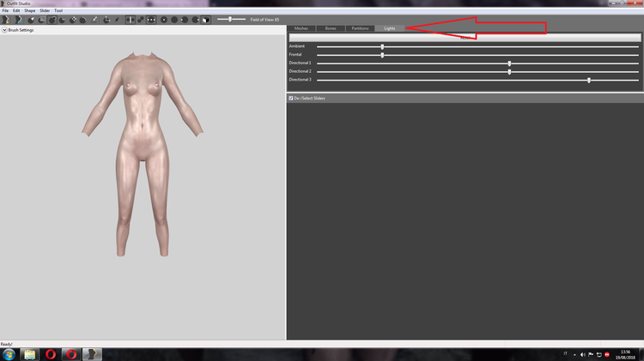This screenshot has height=361, width=644.
Task: Toggle the X-Mirror symmetry button
Action: click(131, 20)
